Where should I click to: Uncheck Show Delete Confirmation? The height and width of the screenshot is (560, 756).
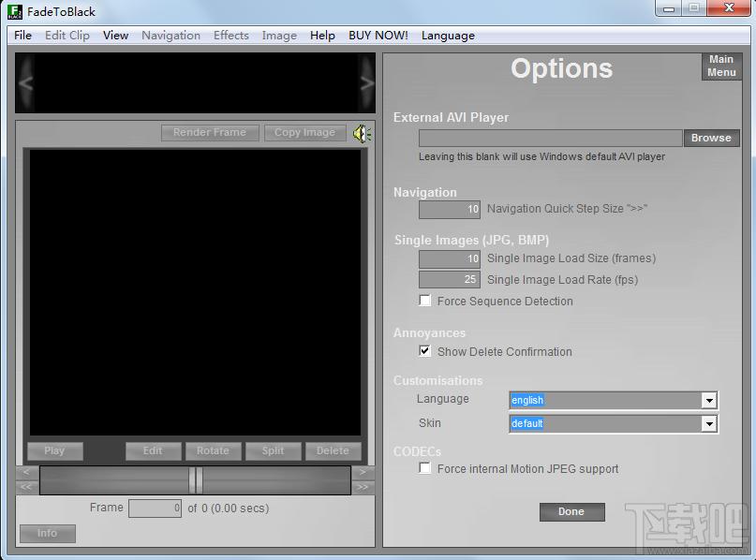pos(424,351)
